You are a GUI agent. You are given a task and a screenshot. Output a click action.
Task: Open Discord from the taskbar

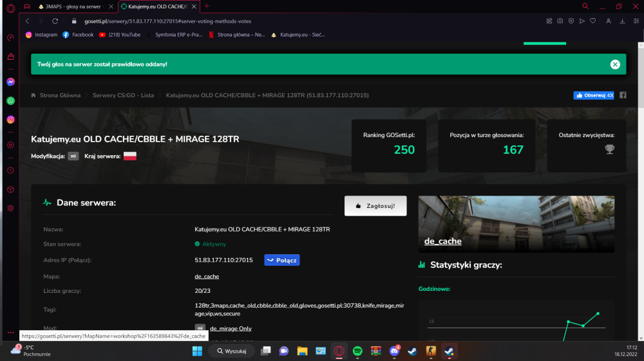[394, 351]
